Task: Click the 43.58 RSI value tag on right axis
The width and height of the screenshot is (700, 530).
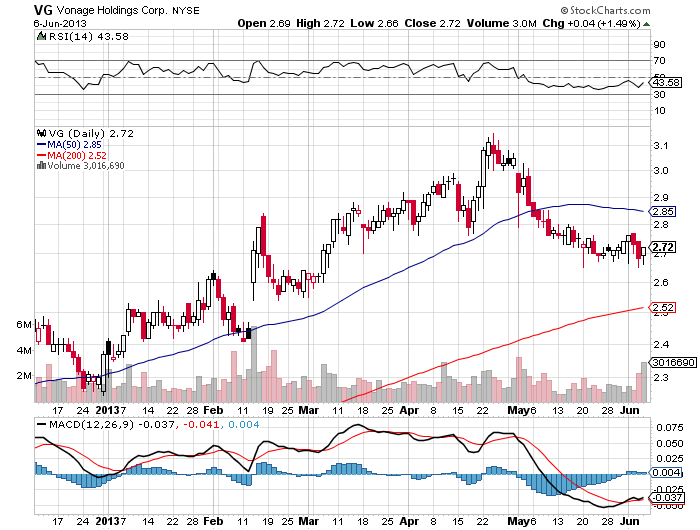Action: coord(666,83)
